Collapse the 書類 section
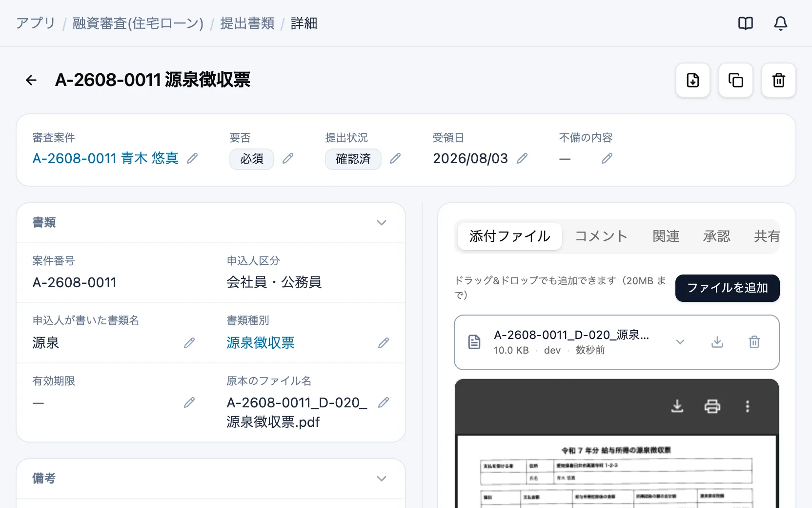This screenshot has height=508, width=812. point(382,223)
